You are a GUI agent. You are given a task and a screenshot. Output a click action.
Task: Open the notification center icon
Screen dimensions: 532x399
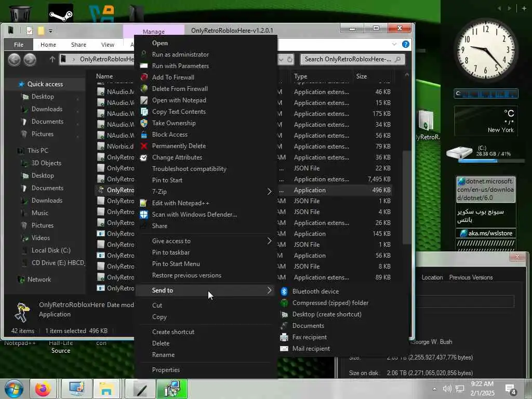(511, 389)
